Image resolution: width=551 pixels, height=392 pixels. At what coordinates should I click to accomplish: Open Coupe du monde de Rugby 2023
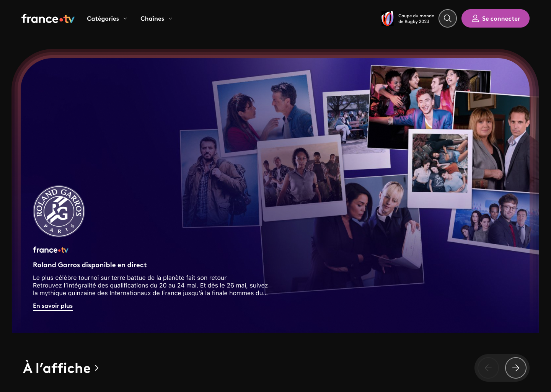408,18
